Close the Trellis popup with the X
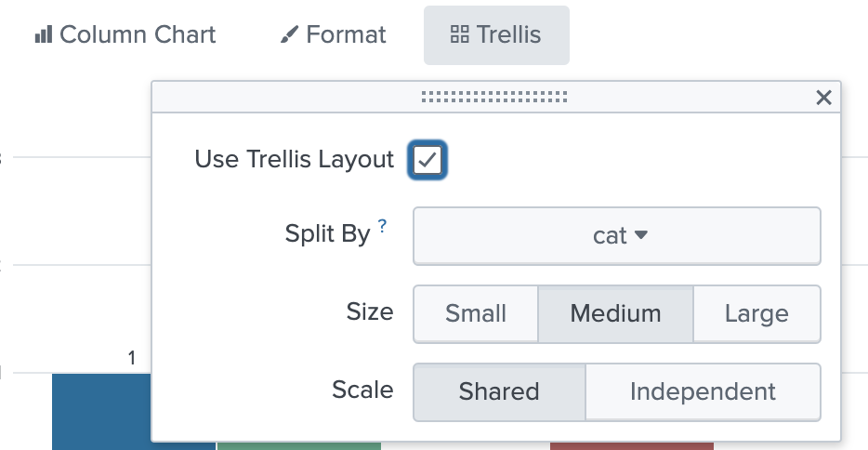The height and width of the screenshot is (450, 868). 823,98
